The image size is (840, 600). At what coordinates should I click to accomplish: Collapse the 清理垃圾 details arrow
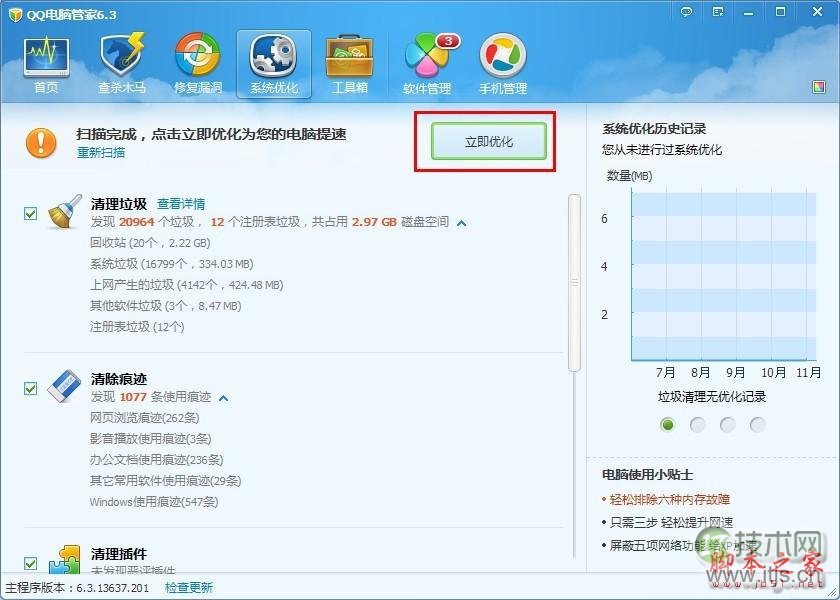[x=461, y=223]
